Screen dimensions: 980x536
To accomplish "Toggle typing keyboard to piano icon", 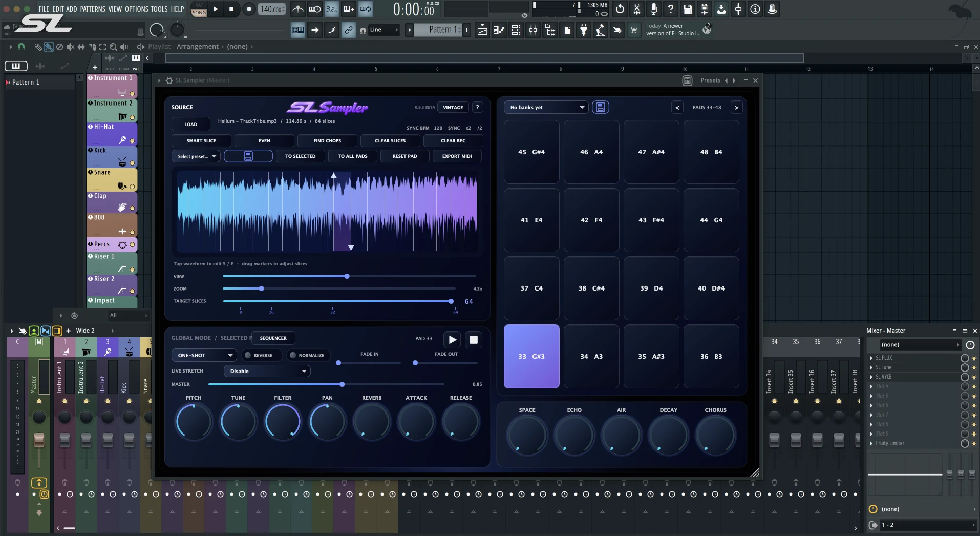I will click(x=298, y=30).
